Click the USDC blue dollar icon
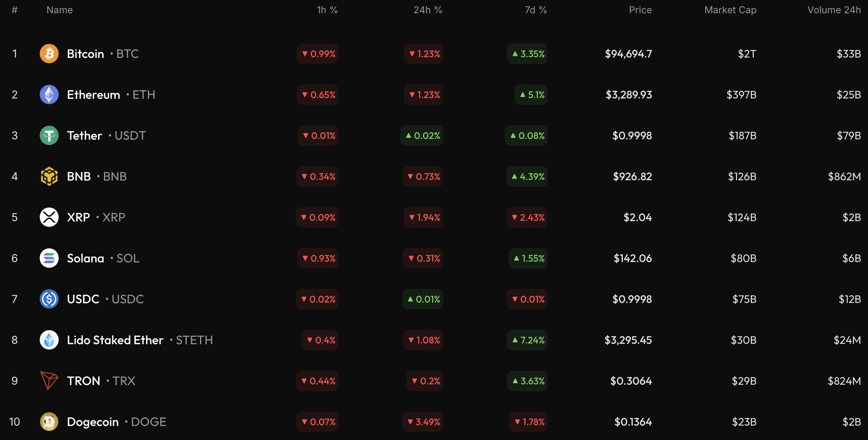This screenshot has height=440, width=868. point(49,299)
